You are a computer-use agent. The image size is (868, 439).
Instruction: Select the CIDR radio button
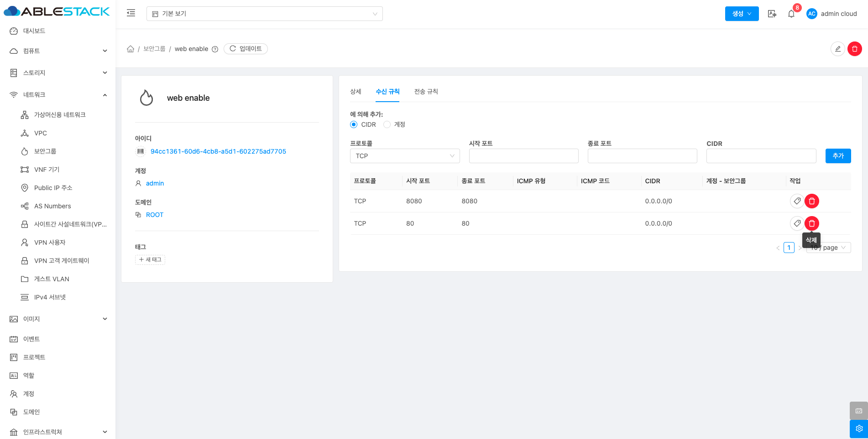click(354, 124)
